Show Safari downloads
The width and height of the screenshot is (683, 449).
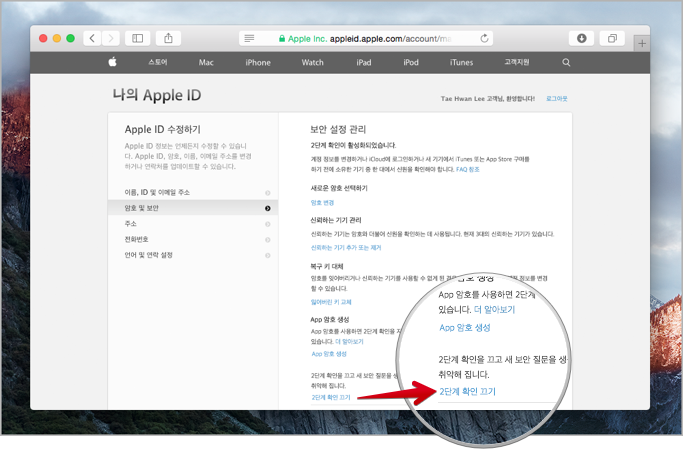(x=582, y=38)
